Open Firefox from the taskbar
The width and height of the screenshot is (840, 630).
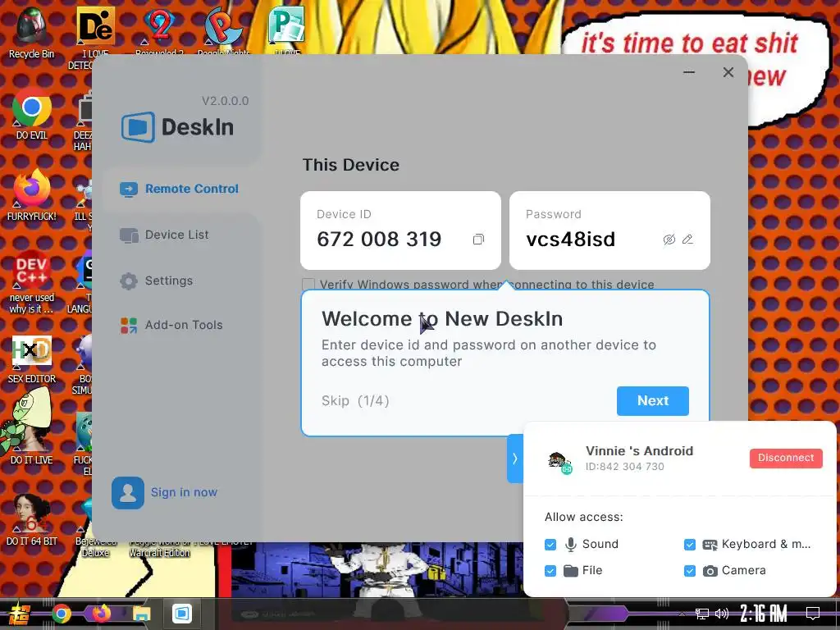coord(101,613)
